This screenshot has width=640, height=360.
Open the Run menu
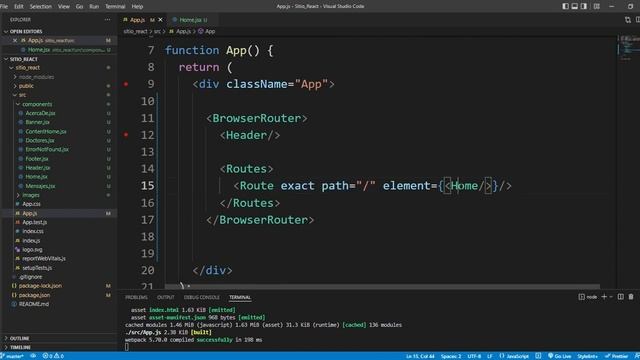click(94, 7)
